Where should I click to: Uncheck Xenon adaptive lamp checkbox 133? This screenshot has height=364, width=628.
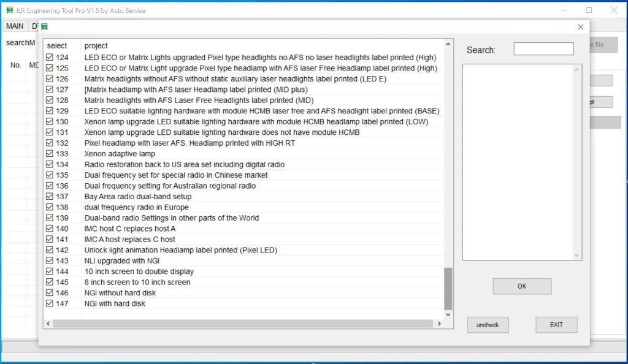(49, 154)
